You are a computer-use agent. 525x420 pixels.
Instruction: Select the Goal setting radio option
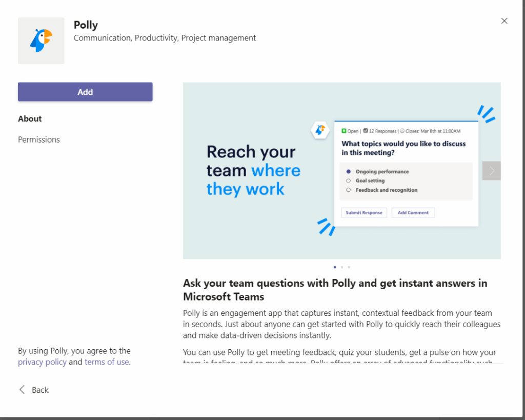(x=349, y=181)
